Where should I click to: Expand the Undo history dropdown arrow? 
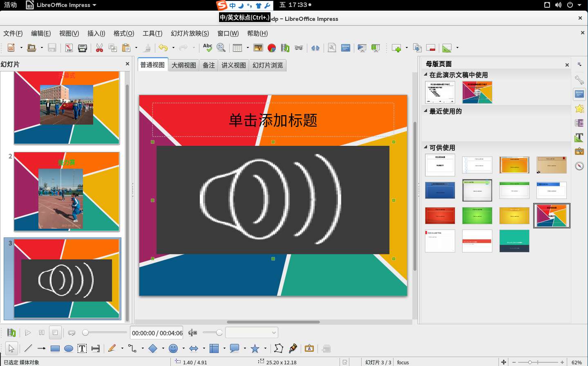pos(173,48)
